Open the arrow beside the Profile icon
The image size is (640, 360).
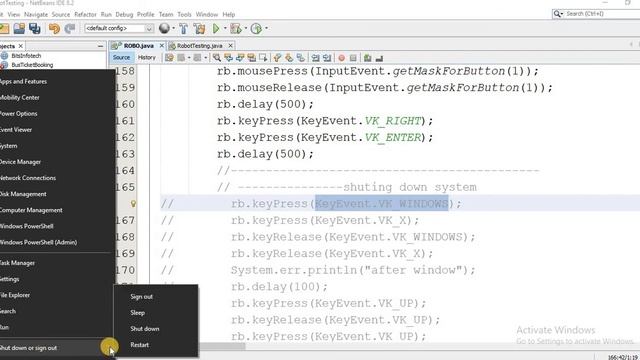[267, 28]
